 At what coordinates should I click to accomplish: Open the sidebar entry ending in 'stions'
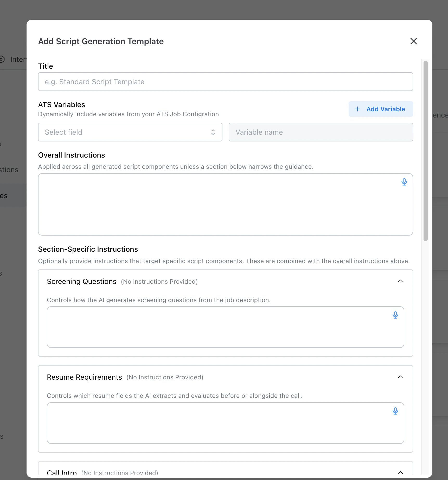pos(9,170)
